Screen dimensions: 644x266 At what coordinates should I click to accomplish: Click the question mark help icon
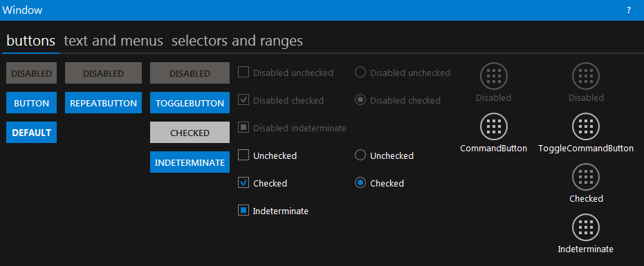coord(628,10)
